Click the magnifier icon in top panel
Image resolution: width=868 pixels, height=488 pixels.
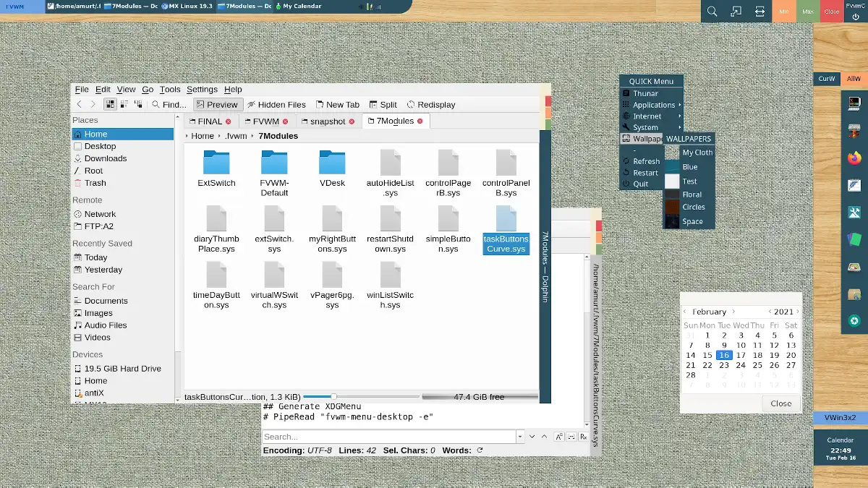pos(712,12)
